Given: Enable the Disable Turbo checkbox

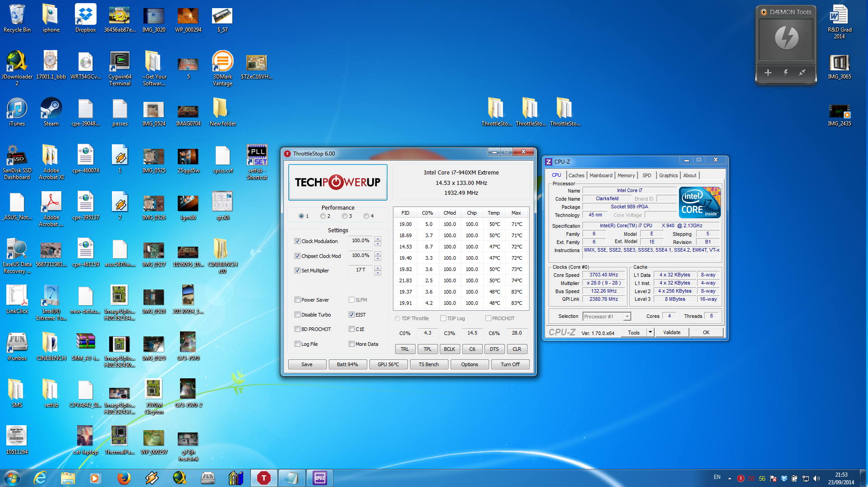Looking at the screenshot, I should [297, 315].
